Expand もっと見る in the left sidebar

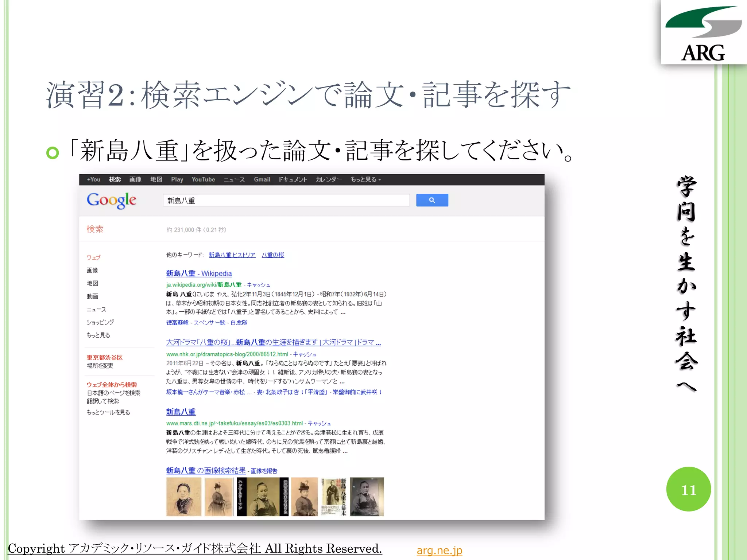(x=98, y=335)
